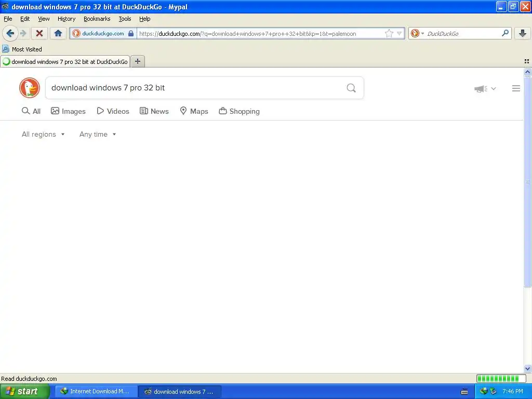This screenshot has height=399, width=532.
Task: Click the scrollbar up arrow
Action: [527, 72]
